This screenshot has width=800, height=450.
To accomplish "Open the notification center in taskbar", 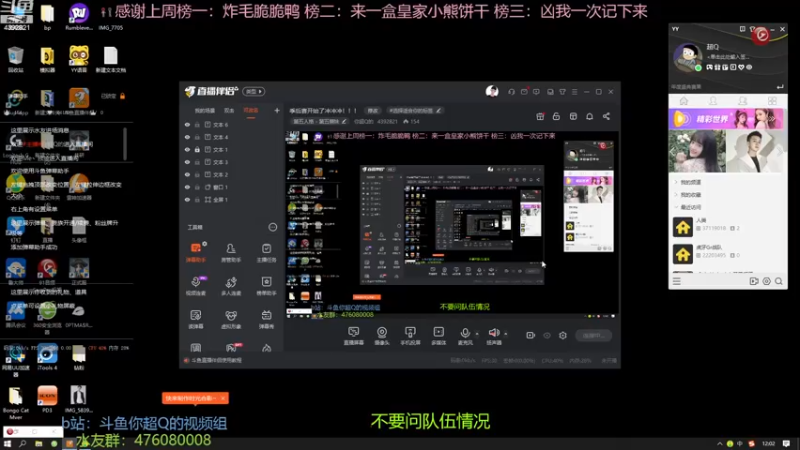I will tap(786, 443).
